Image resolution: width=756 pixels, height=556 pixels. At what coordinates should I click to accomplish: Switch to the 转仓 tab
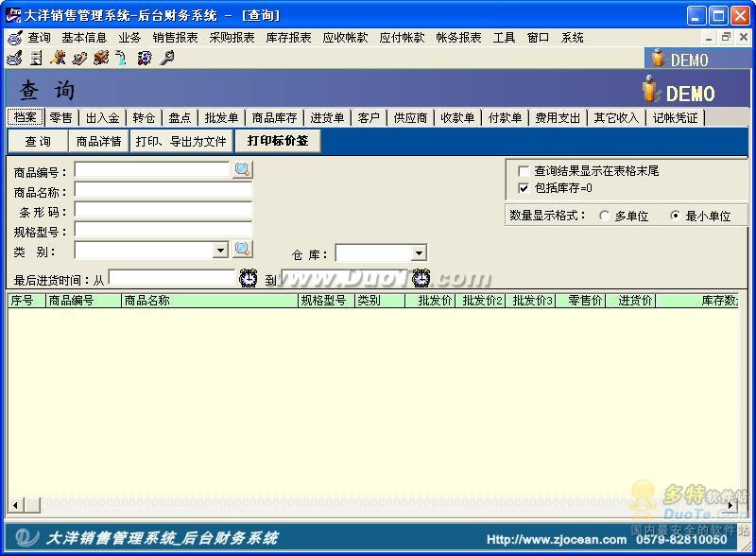[144, 118]
